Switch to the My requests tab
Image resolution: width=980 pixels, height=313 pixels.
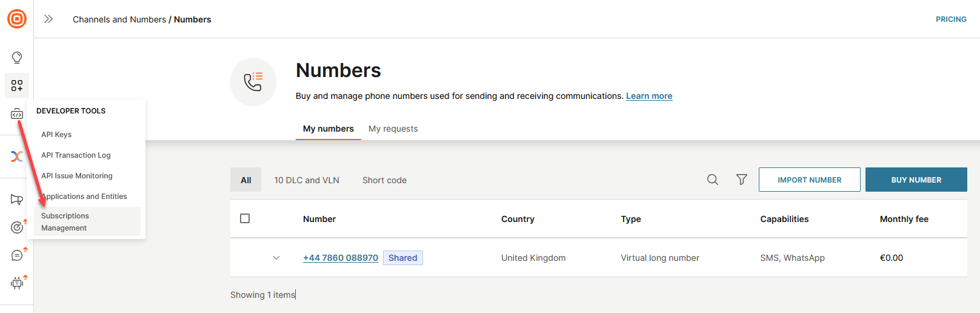point(393,129)
